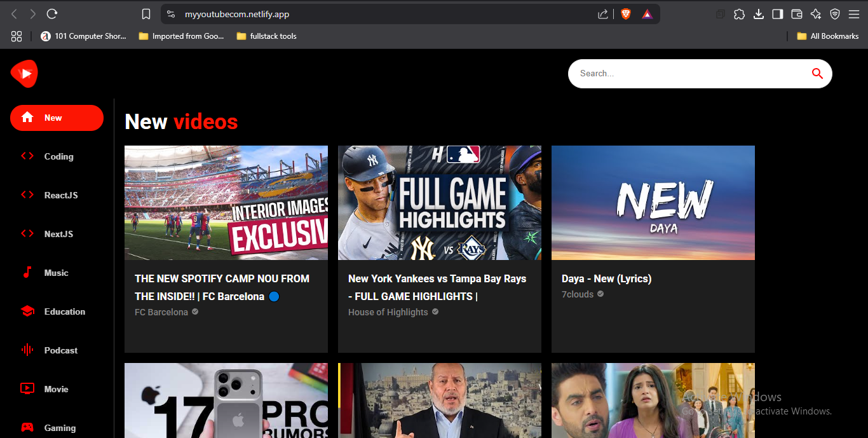
Task: Open the Brave Shields lion icon
Action: coord(626,14)
